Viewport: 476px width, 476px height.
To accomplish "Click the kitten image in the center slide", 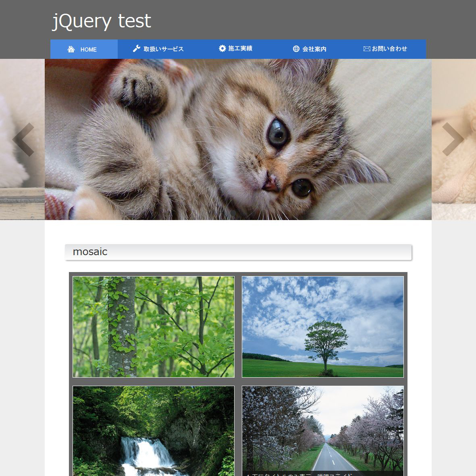I will (x=238, y=139).
